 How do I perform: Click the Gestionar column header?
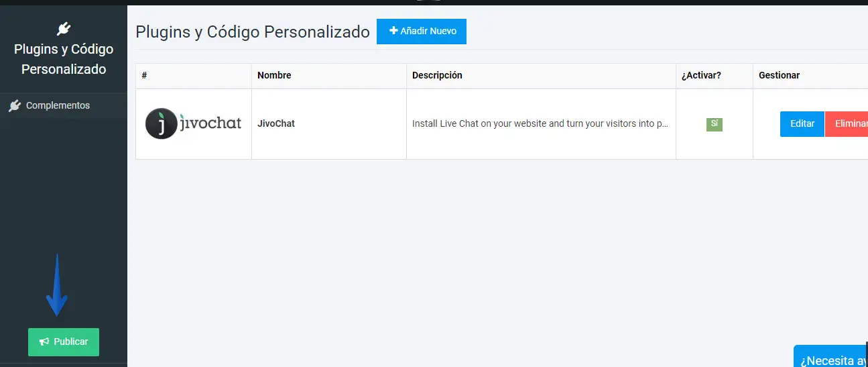(x=779, y=76)
